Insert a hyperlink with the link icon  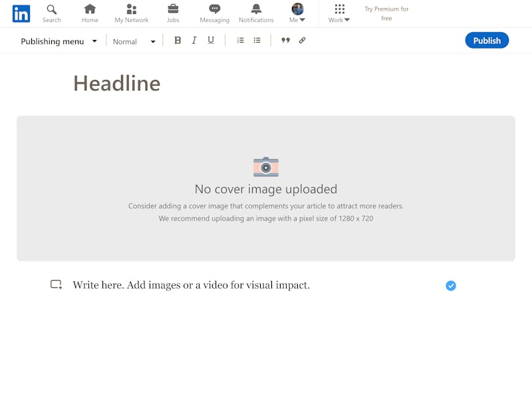pyautogui.click(x=302, y=41)
